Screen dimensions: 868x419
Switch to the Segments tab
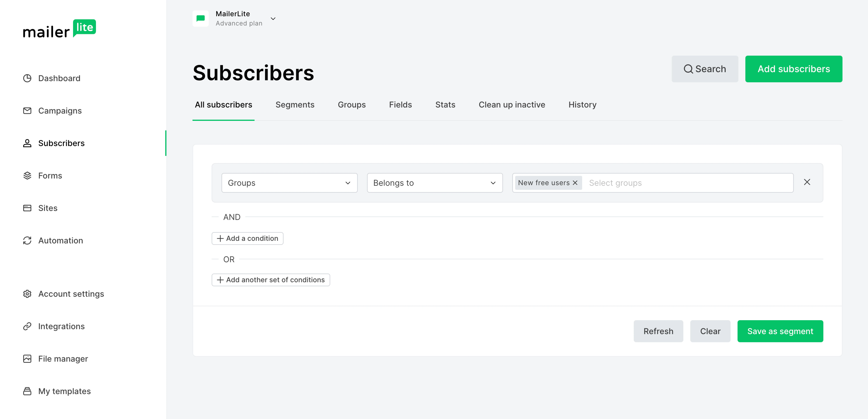[x=295, y=105]
